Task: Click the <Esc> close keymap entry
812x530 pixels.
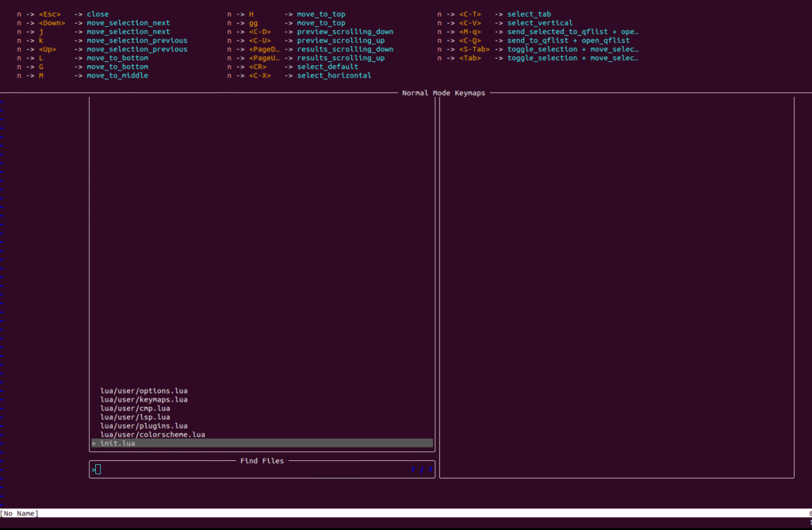Action: tap(98, 14)
